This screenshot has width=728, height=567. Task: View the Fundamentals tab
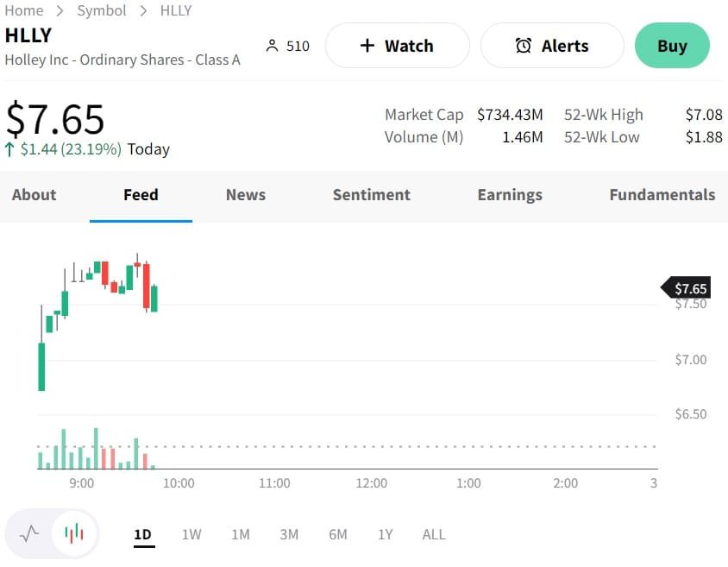[662, 195]
